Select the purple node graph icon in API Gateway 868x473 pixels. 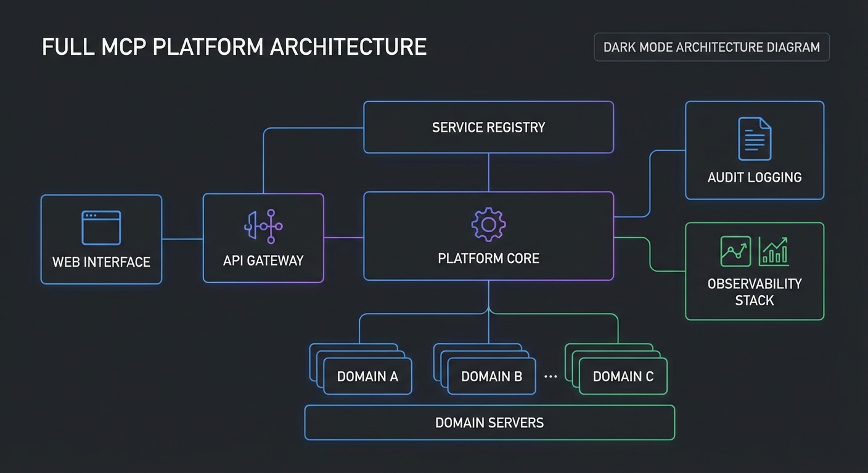tap(263, 226)
